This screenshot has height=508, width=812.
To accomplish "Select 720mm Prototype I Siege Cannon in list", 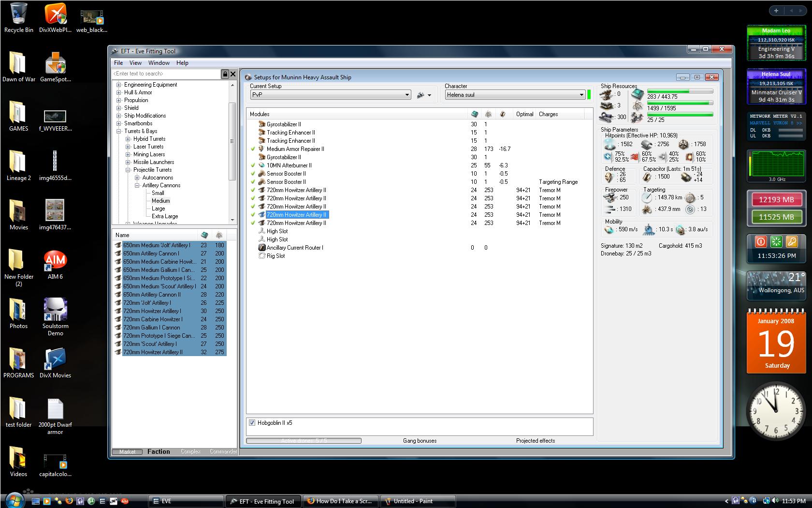I will (x=171, y=336).
